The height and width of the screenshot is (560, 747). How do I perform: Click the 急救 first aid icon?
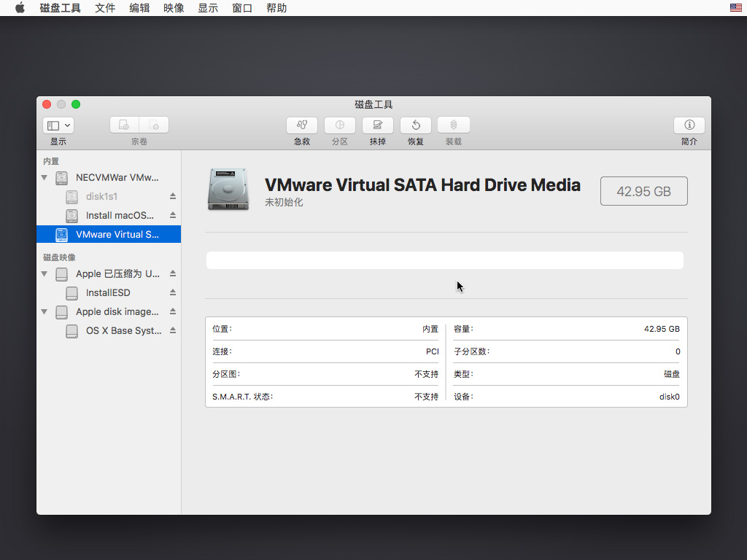click(x=302, y=125)
